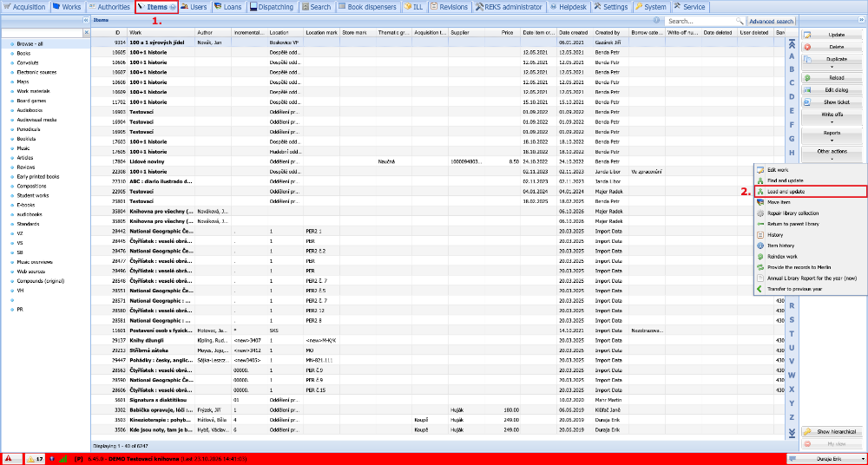This screenshot has width=868, height=465.
Task: Expand the Duplicate button dropdown arrow
Action: pyautogui.click(x=832, y=66)
